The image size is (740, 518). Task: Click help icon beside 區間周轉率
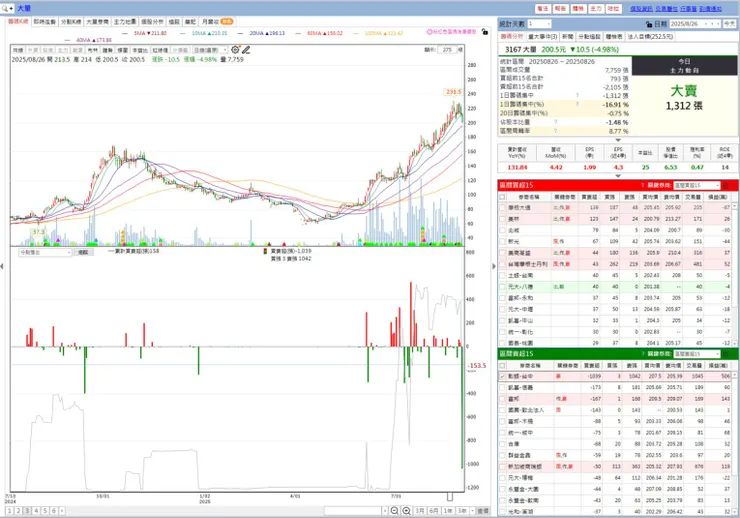coord(555,131)
